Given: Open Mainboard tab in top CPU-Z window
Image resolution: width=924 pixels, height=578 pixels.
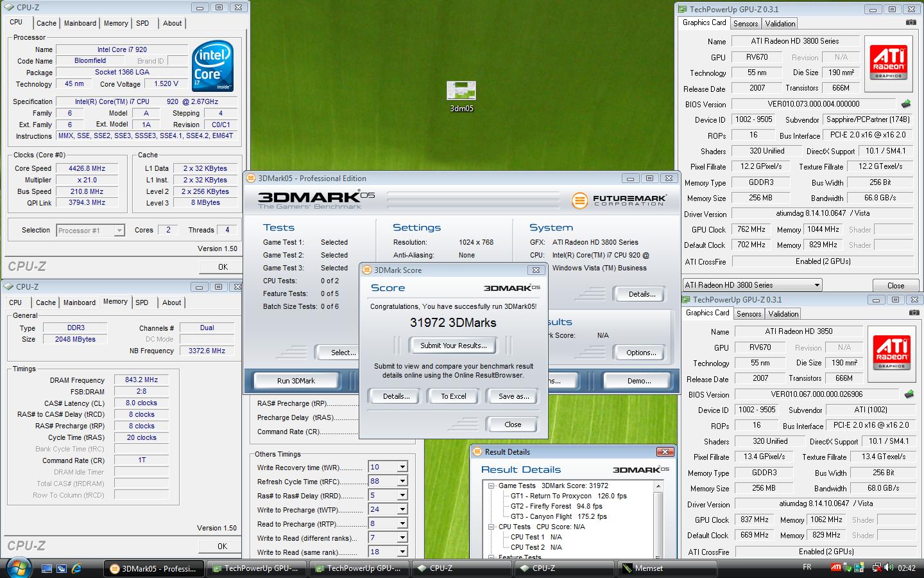Looking at the screenshot, I should [x=80, y=23].
